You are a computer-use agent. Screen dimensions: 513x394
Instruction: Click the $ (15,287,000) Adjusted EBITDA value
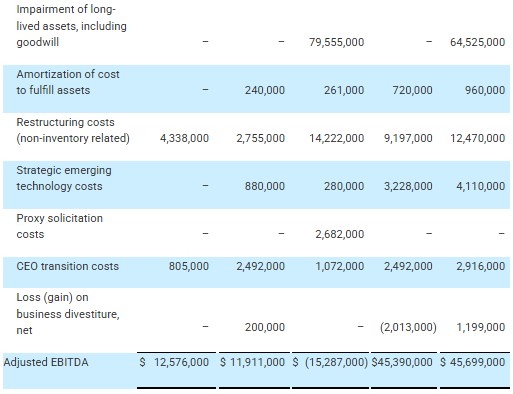330,362
